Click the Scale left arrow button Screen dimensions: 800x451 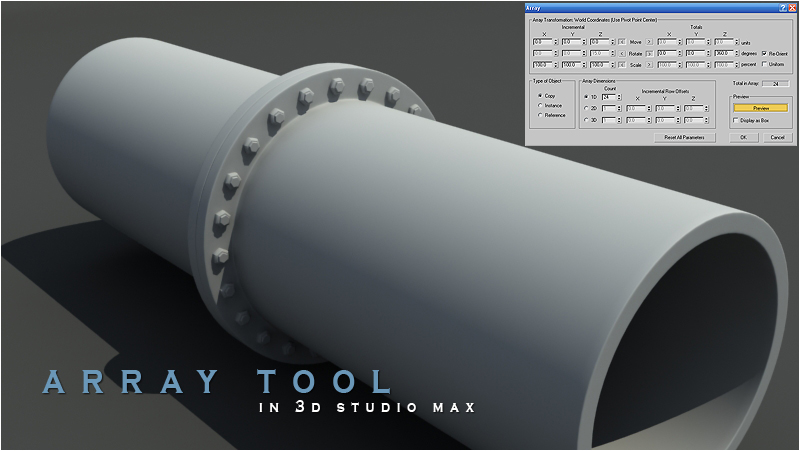tap(621, 65)
